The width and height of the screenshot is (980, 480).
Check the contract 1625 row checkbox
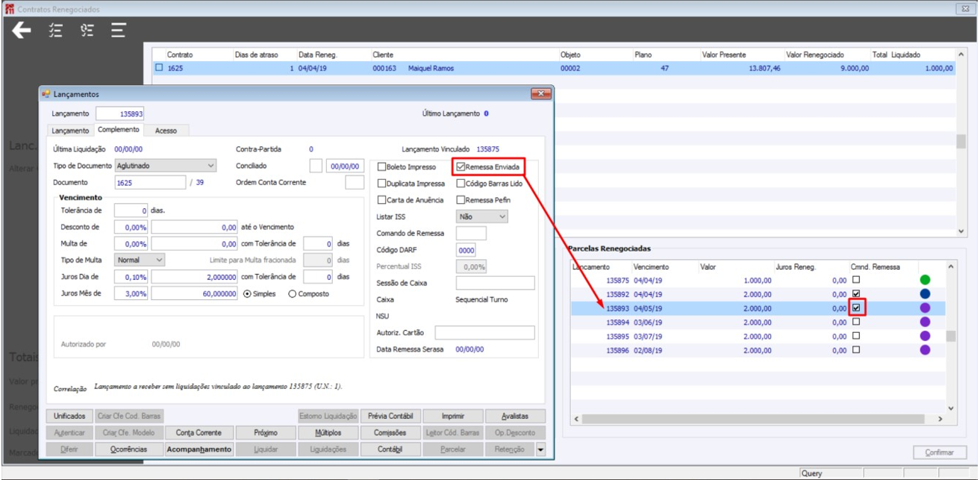[x=158, y=68]
